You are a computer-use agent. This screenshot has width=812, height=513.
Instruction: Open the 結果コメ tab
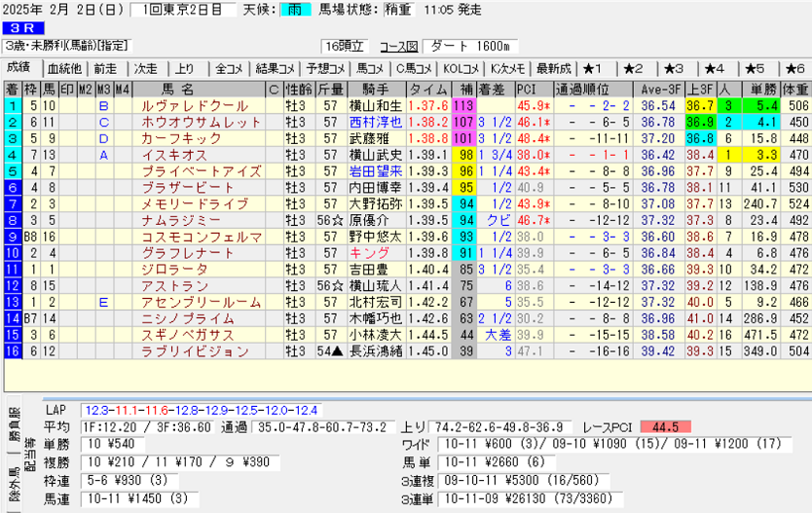click(275, 69)
